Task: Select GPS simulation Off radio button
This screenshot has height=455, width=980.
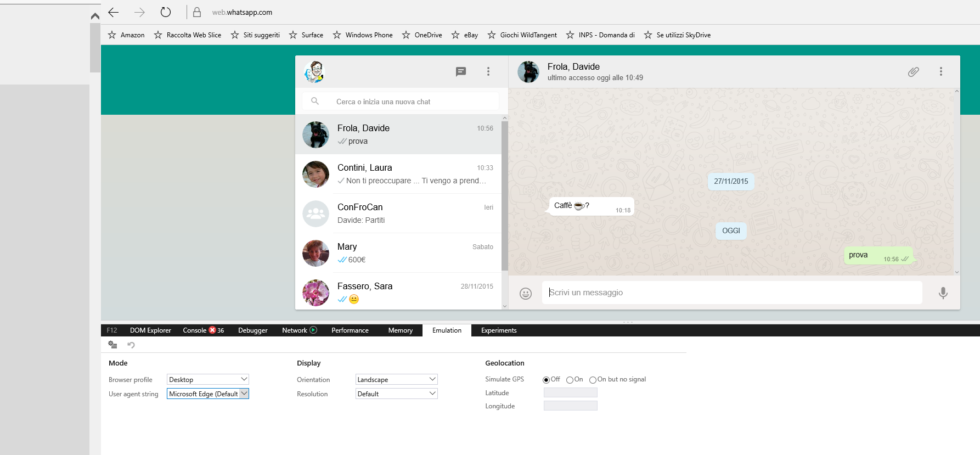Action: tap(546, 380)
